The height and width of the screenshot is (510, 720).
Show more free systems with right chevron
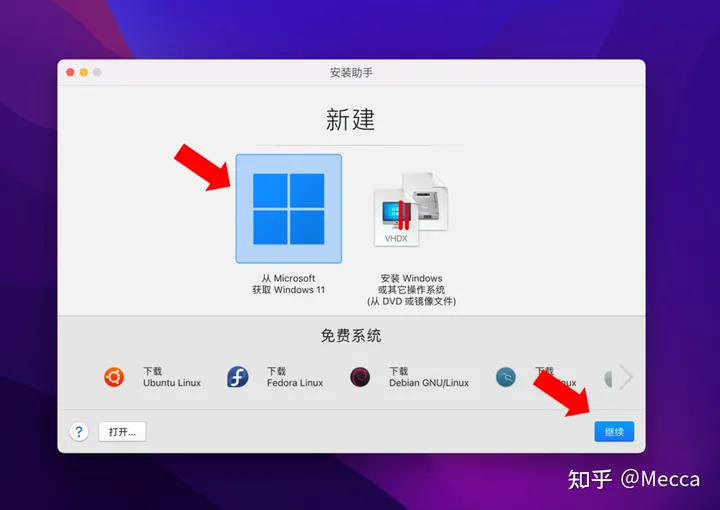tap(625, 377)
